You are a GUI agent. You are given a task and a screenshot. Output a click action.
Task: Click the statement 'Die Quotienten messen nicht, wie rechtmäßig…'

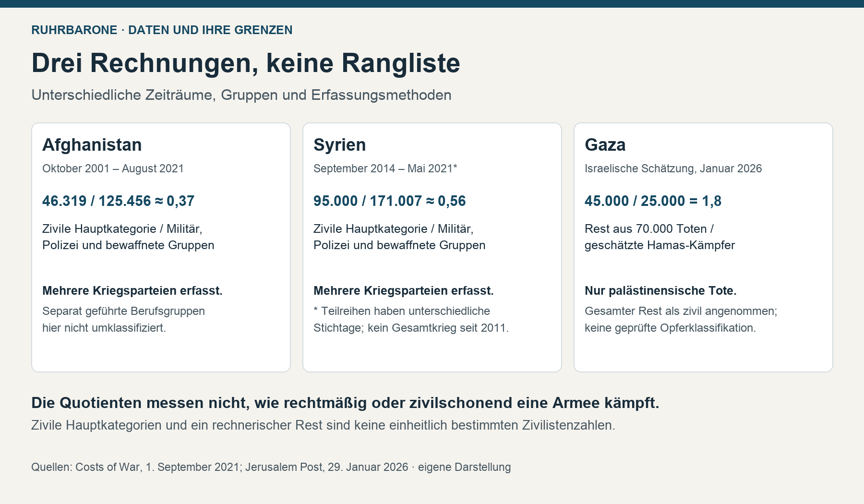pos(346,403)
